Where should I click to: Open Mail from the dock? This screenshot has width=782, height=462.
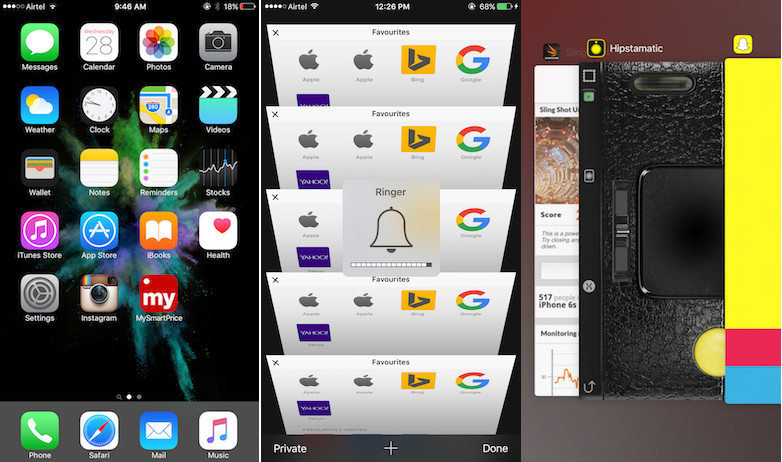point(159,431)
